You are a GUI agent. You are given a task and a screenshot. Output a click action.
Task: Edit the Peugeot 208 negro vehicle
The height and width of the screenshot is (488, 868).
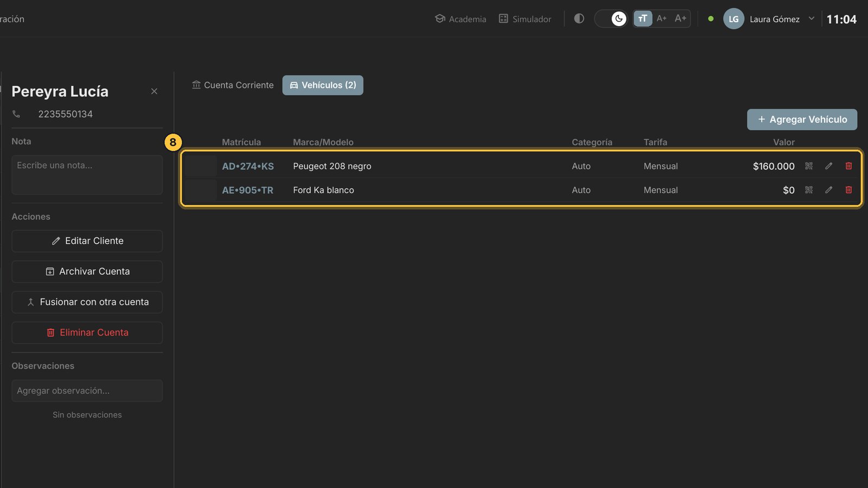(x=829, y=166)
